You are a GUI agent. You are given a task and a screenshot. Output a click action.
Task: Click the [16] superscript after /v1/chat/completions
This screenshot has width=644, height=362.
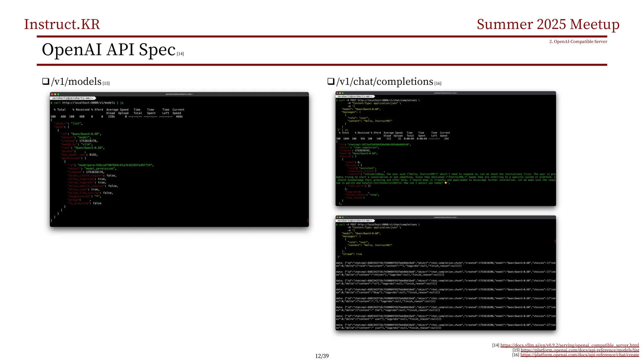pyautogui.click(x=438, y=83)
